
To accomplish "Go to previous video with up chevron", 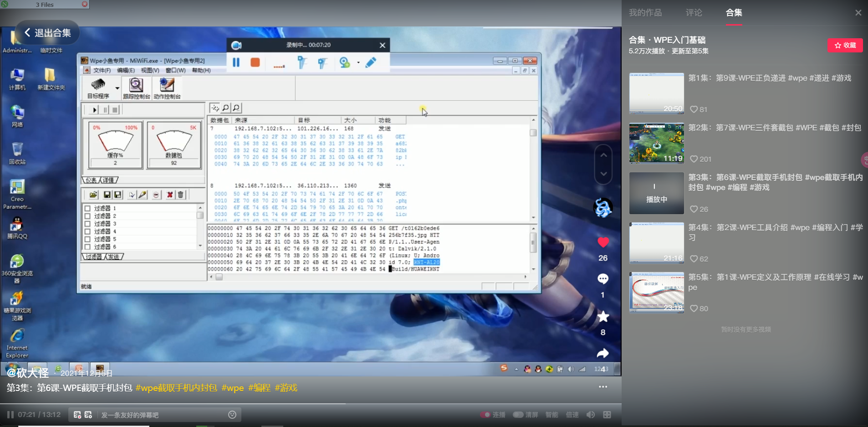I will pyautogui.click(x=603, y=155).
